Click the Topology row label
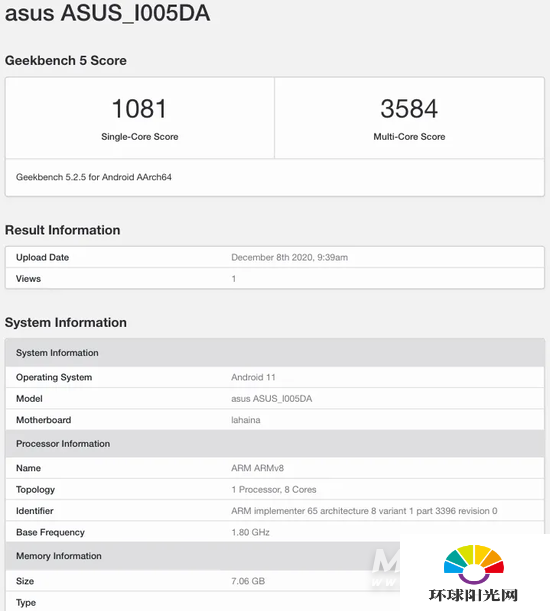 pos(35,490)
